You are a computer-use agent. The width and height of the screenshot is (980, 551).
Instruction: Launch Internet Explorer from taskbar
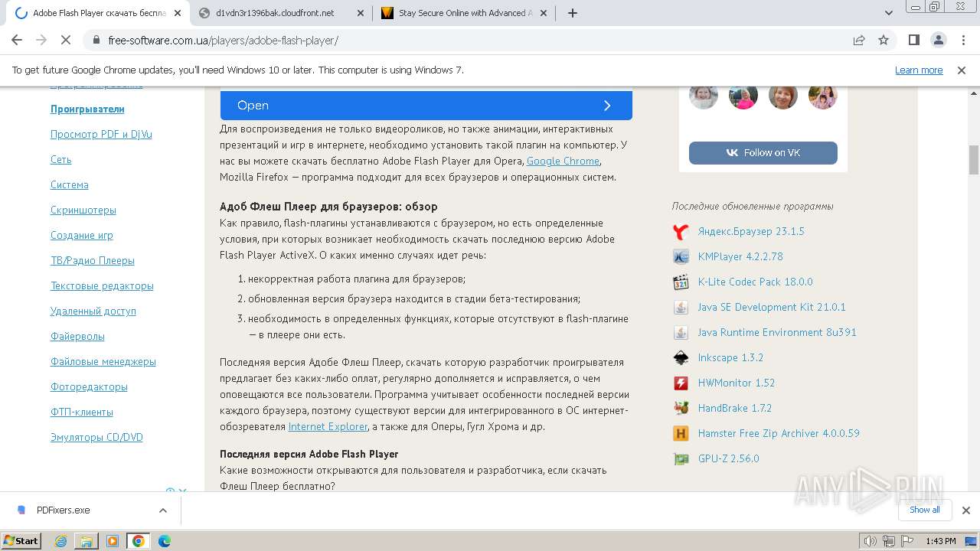click(61, 540)
